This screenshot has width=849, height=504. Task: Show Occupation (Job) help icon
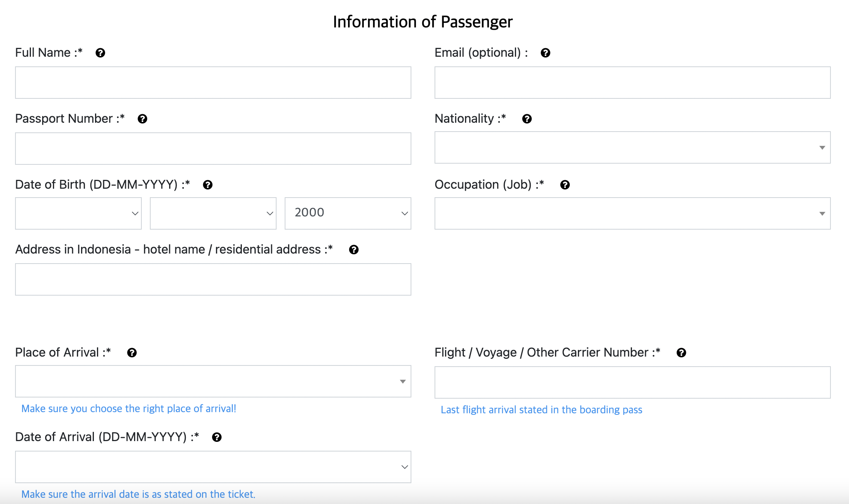[x=565, y=185]
